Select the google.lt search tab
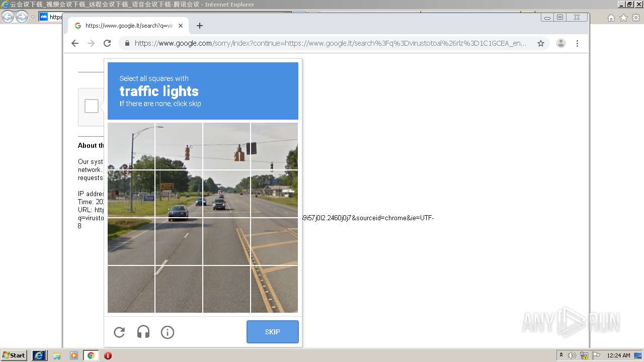 (x=128, y=26)
